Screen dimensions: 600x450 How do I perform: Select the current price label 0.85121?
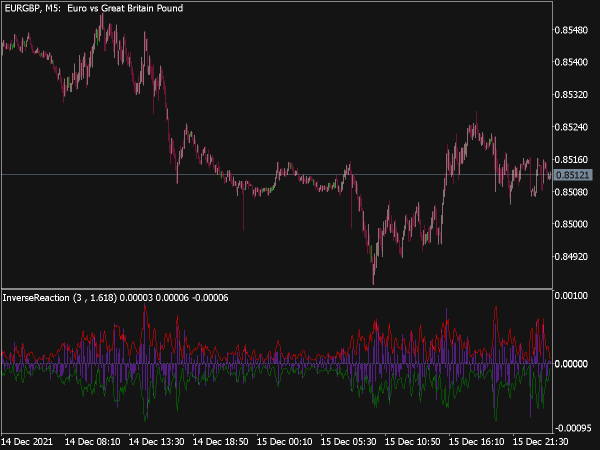pos(572,175)
